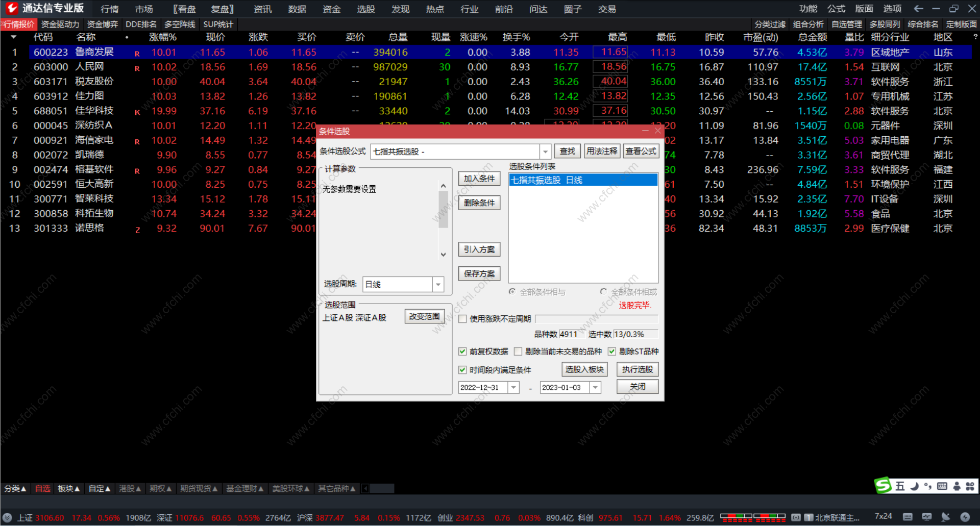Switch to DDE排名 tab

point(141,24)
